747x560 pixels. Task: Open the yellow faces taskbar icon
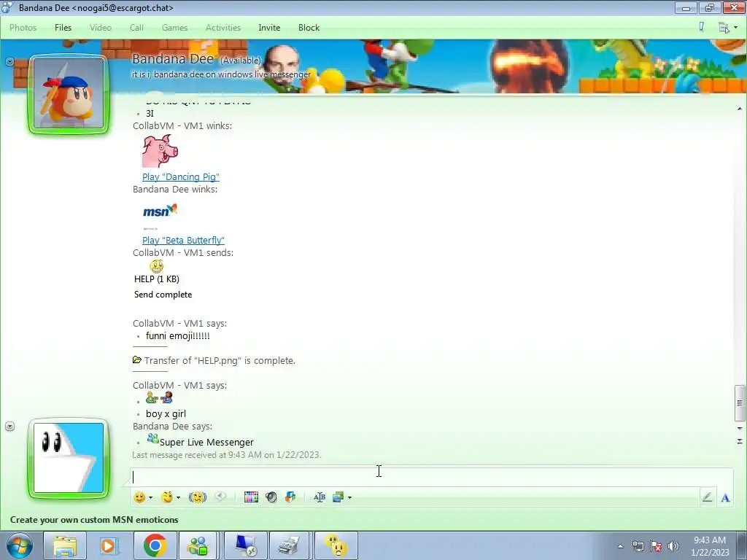[x=336, y=545]
